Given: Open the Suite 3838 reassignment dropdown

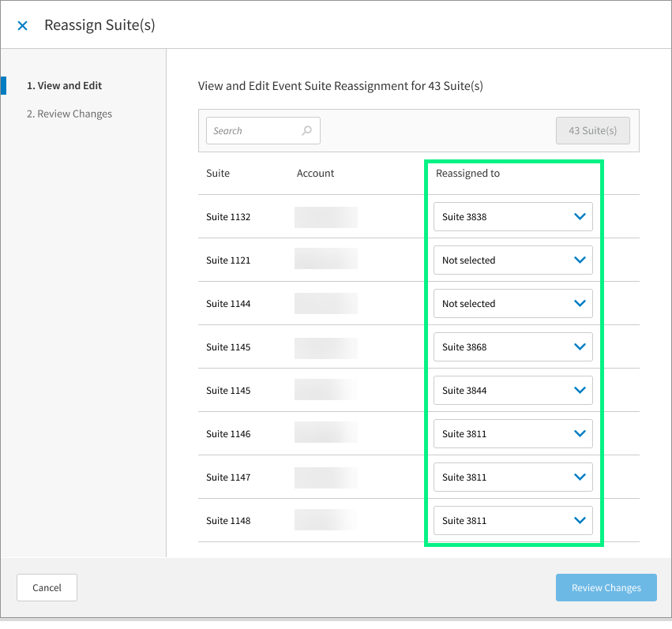Looking at the screenshot, I should pos(512,216).
